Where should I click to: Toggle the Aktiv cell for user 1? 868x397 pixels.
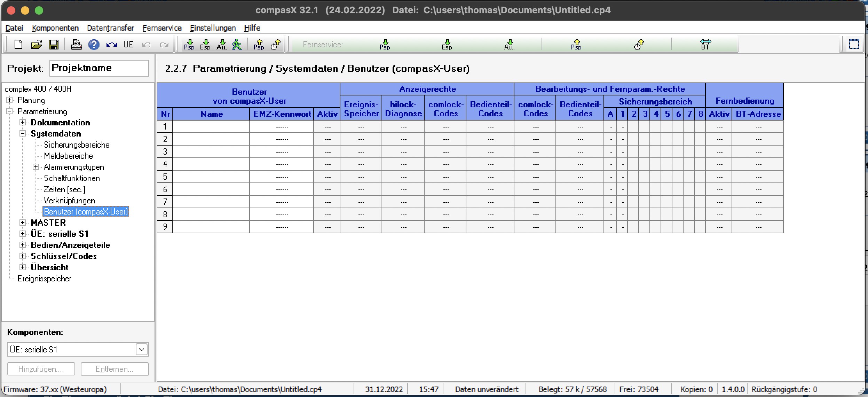point(327,127)
